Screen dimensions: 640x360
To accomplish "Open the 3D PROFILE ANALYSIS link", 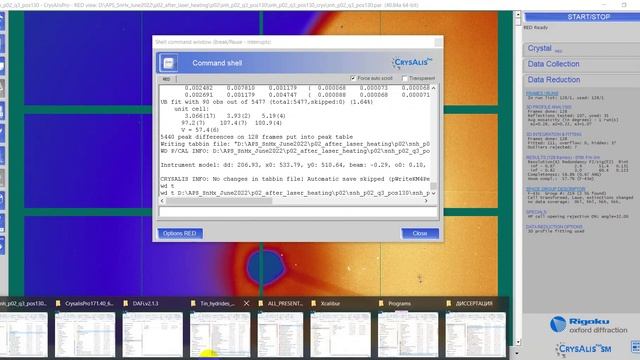I will [549, 107].
